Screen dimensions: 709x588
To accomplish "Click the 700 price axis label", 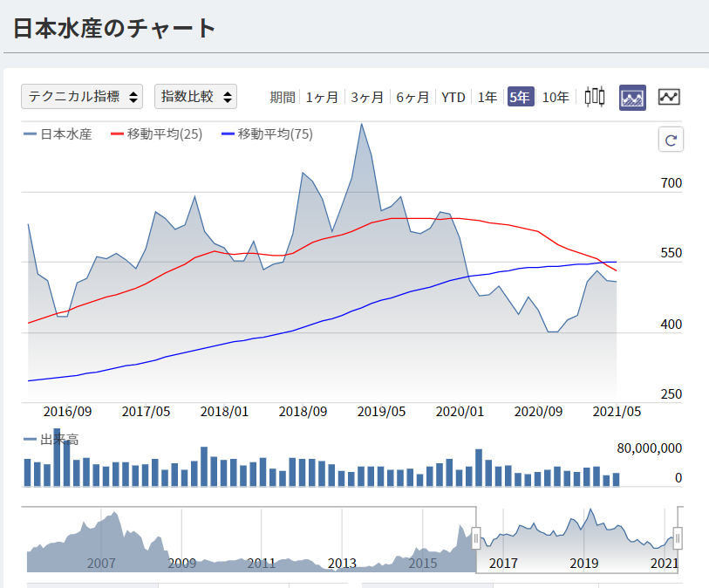I will 671,183.
